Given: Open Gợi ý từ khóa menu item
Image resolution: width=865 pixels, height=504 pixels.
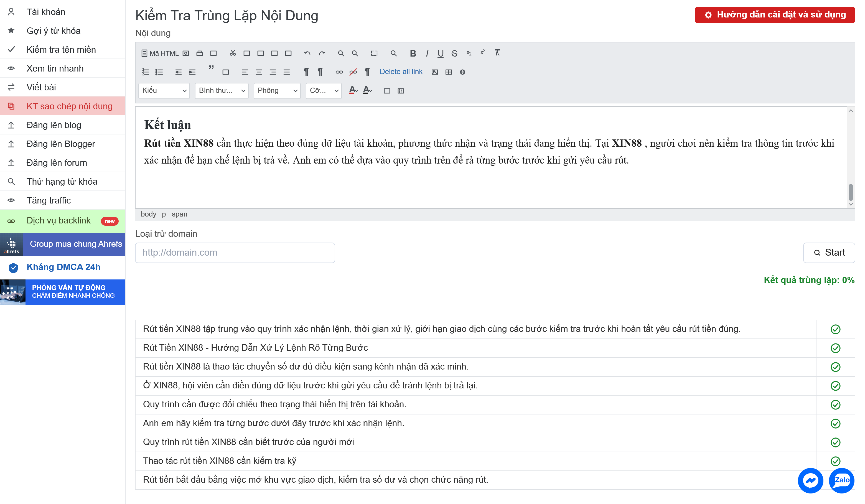Looking at the screenshot, I should [x=62, y=31].
